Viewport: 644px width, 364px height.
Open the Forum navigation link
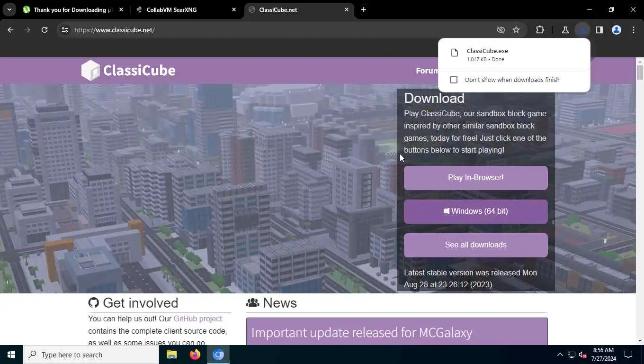pyautogui.click(x=427, y=71)
